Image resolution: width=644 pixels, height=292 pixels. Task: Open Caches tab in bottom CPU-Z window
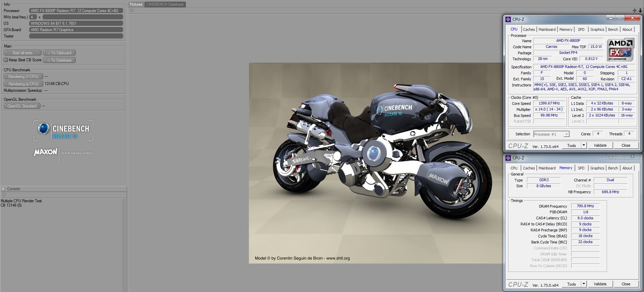(529, 168)
